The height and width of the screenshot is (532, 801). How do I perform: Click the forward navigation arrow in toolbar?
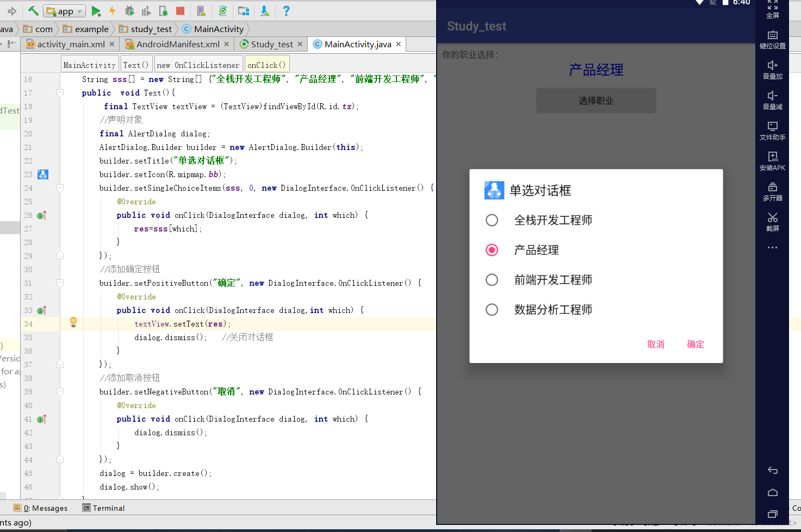point(11,11)
